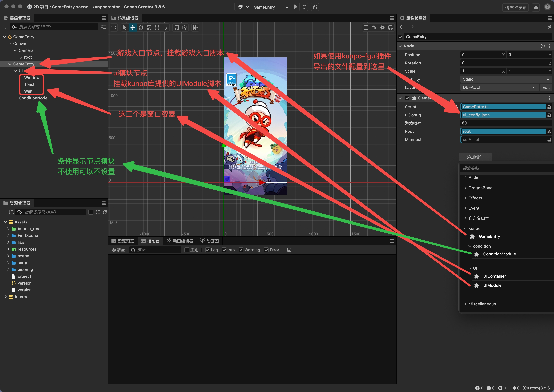The height and width of the screenshot is (392, 554).
Task: Expand the bundle_res folder
Action: pyautogui.click(x=9, y=229)
